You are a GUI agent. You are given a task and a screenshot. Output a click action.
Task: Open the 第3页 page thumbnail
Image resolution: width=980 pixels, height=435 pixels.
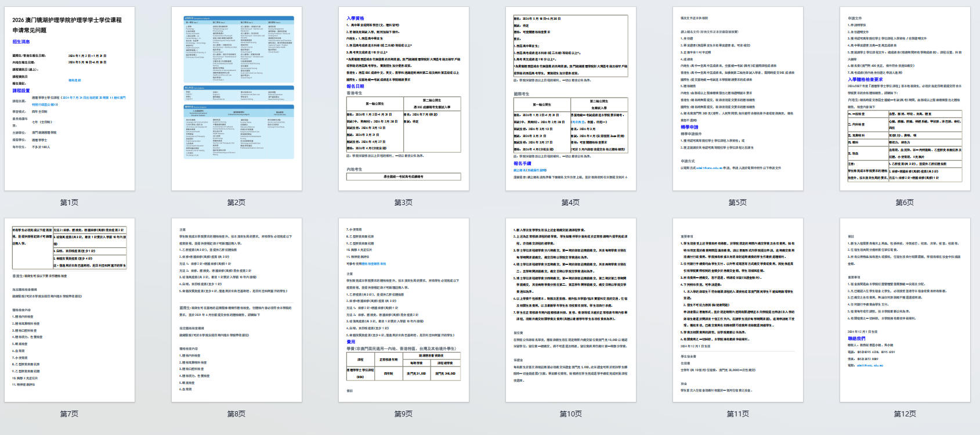(x=404, y=99)
